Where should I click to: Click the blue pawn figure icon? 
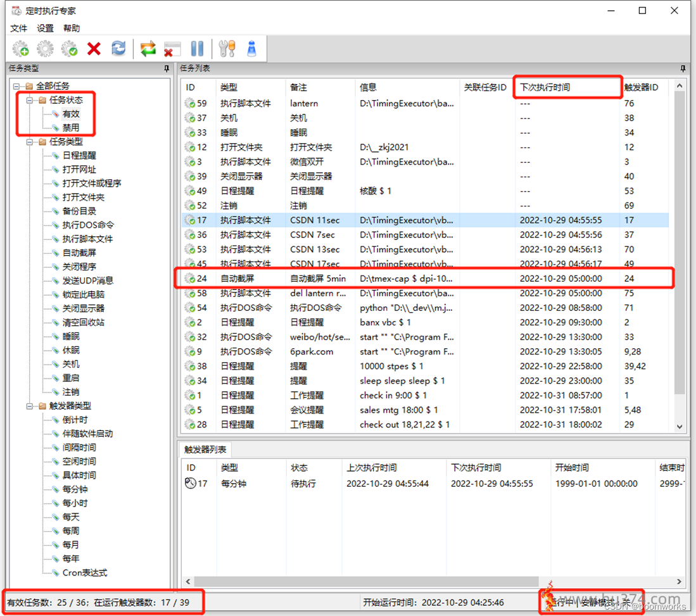251,48
